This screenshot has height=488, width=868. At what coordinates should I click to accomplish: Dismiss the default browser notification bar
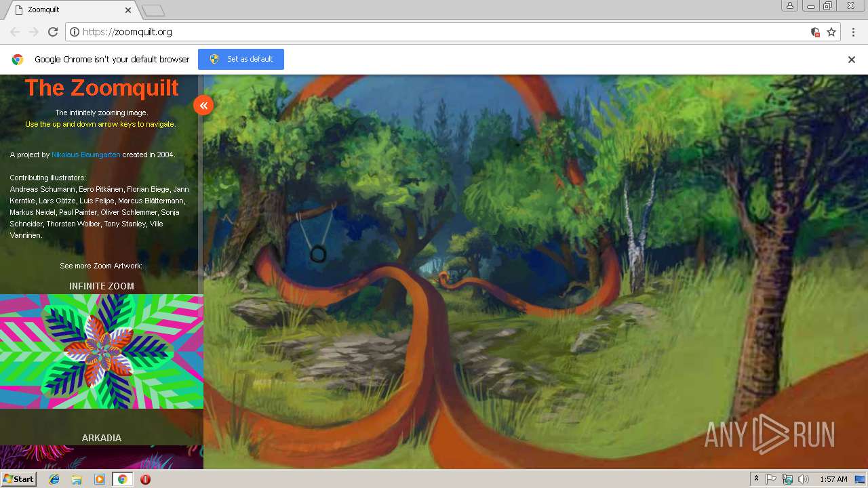(852, 60)
